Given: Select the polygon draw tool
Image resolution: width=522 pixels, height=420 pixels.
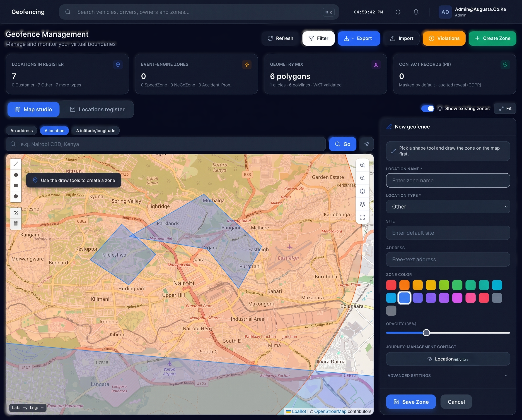Looking at the screenshot, I should point(16,175).
